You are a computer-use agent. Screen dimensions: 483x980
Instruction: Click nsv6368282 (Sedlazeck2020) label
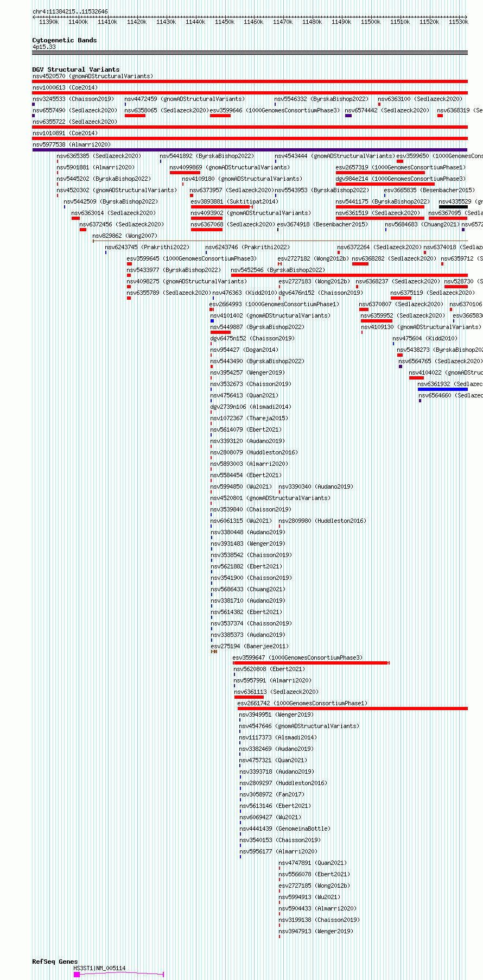tap(394, 258)
